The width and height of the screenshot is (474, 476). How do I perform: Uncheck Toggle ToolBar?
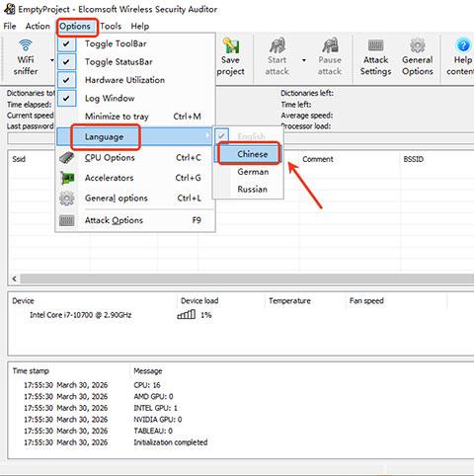point(66,43)
